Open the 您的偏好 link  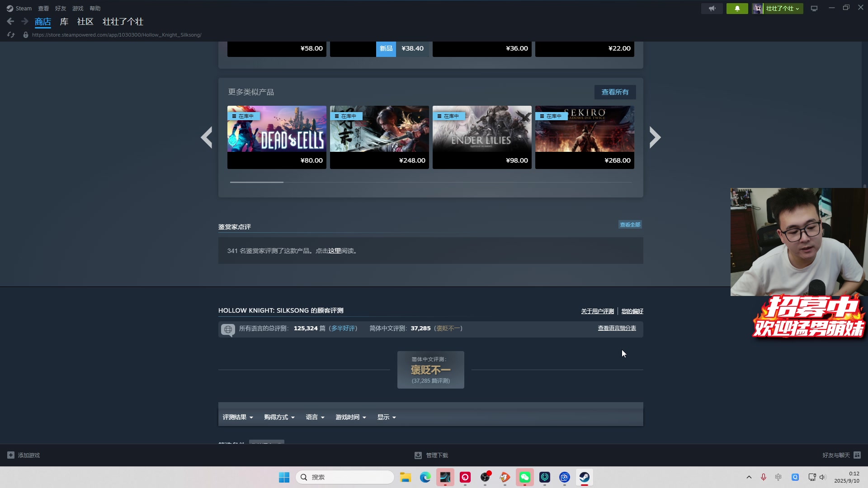[x=632, y=311]
